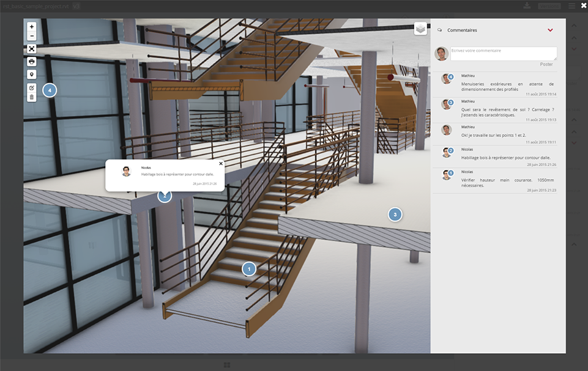Click the V3 version badge beside the file name
Screen dimensions: 588x371
(x=76, y=6)
